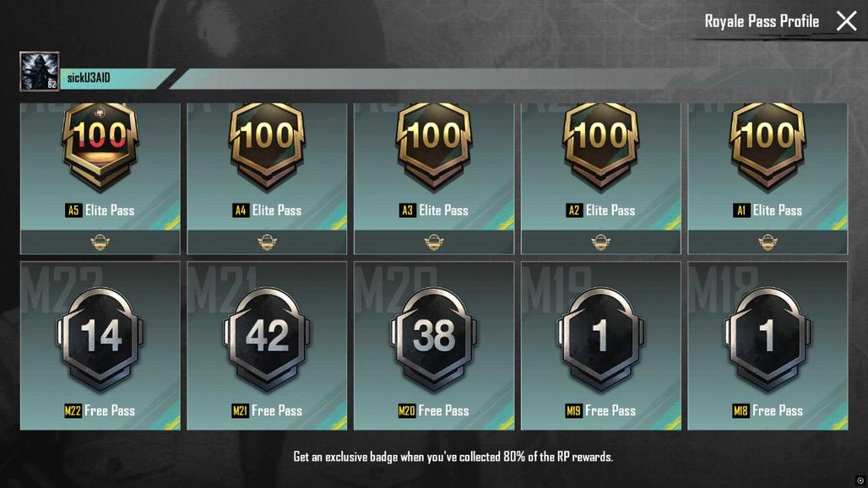Screen dimensions: 868x488
Task: Click the helmet emblem under A5 Elite Pass
Action: click(x=100, y=242)
